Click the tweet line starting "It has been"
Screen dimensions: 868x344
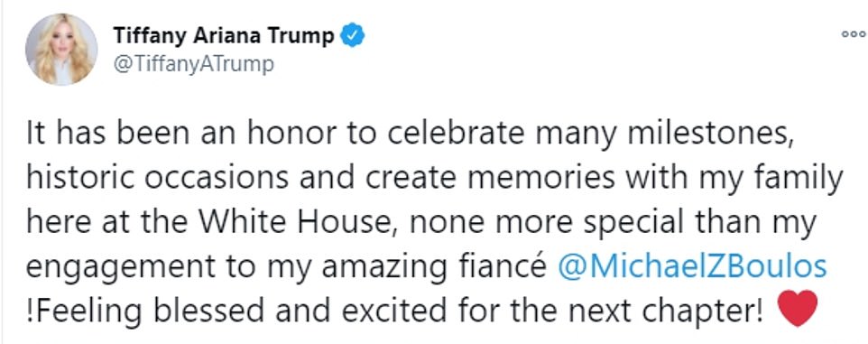point(411,135)
